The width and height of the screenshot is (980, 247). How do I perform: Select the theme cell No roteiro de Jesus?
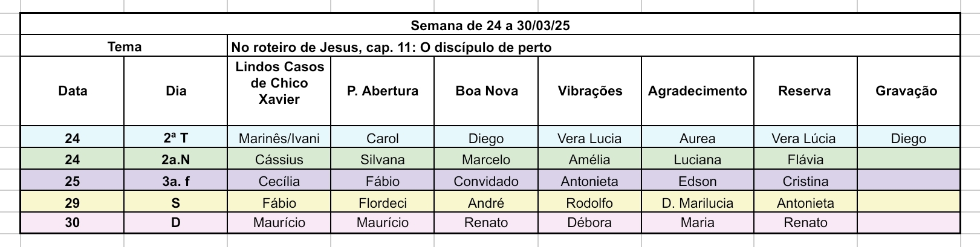594,47
